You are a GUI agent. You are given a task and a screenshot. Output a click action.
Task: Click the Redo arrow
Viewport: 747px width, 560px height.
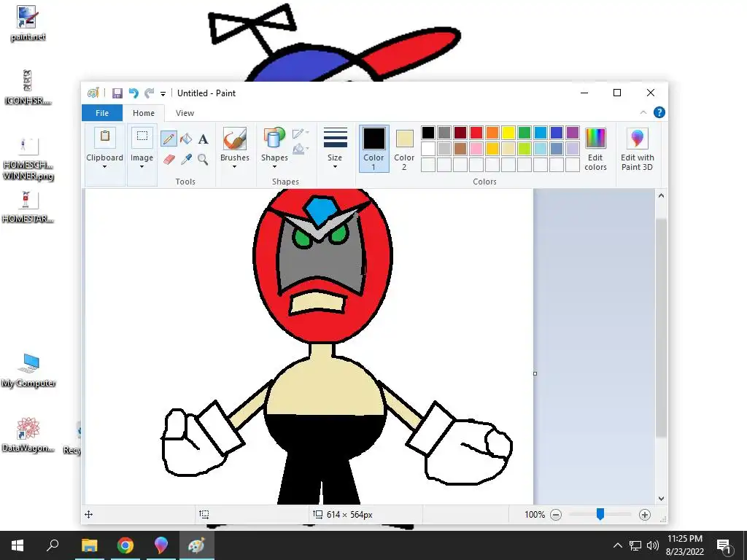[149, 93]
